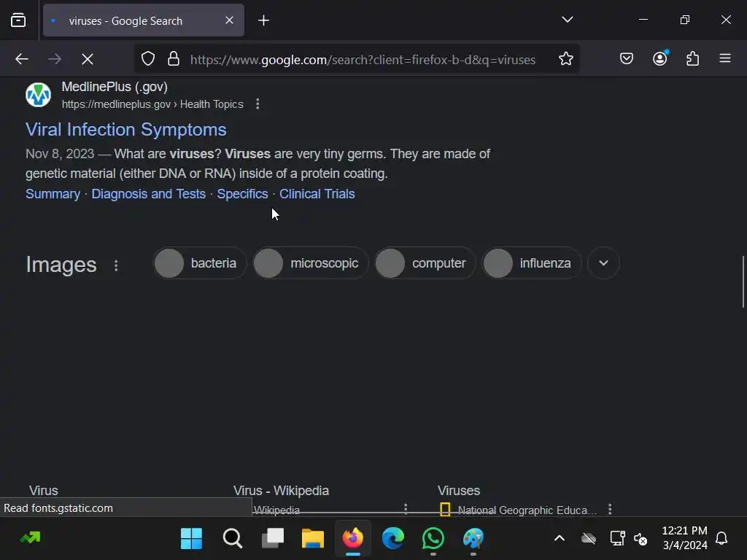The width and height of the screenshot is (747, 560).
Task: Click the MedlinePlus site favicon
Action: coord(38,94)
